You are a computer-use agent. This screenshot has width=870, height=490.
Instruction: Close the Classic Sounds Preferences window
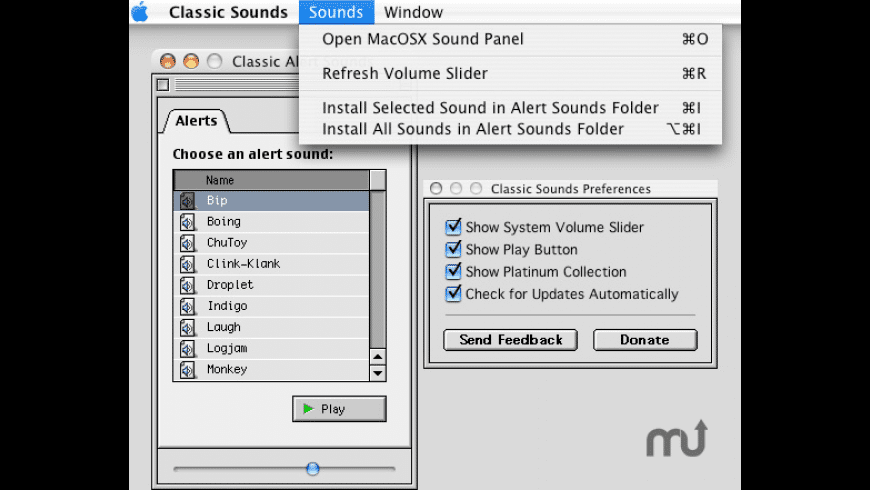pyautogui.click(x=436, y=189)
